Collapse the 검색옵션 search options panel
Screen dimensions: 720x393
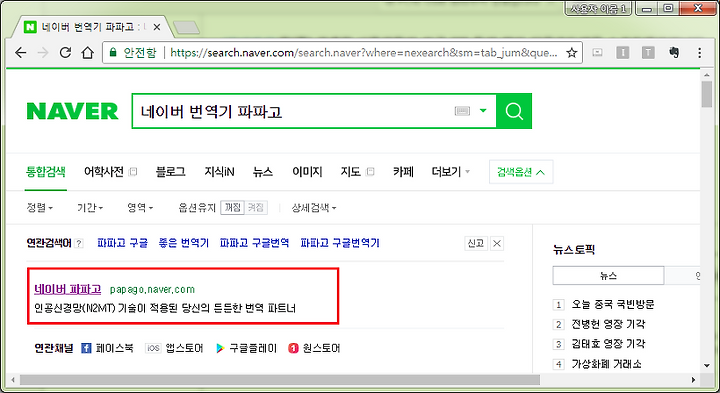(521, 172)
